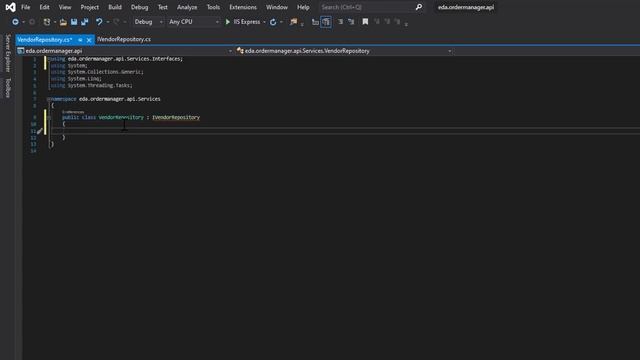Open the Any CPU platform dropdown
The width and height of the screenshot is (640, 360).
(x=193, y=22)
